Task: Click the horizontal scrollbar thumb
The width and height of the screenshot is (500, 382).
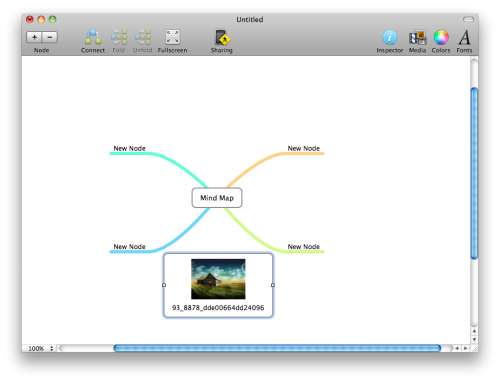Action: coord(277,348)
